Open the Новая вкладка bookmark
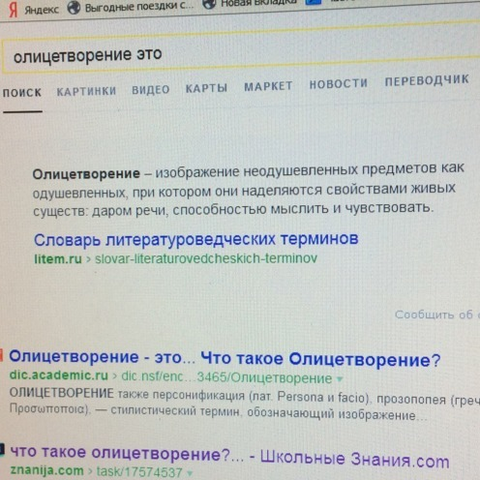Viewport: 480px width, 480px height. (x=259, y=3)
